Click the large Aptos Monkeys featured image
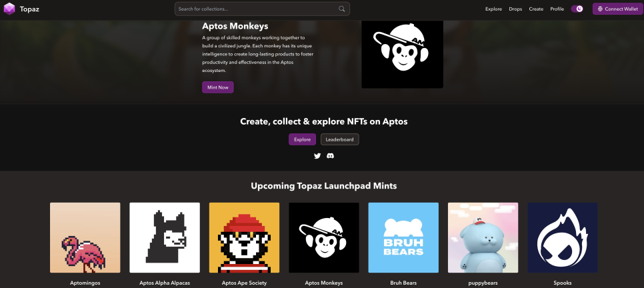This screenshot has height=288, width=644. point(402,54)
